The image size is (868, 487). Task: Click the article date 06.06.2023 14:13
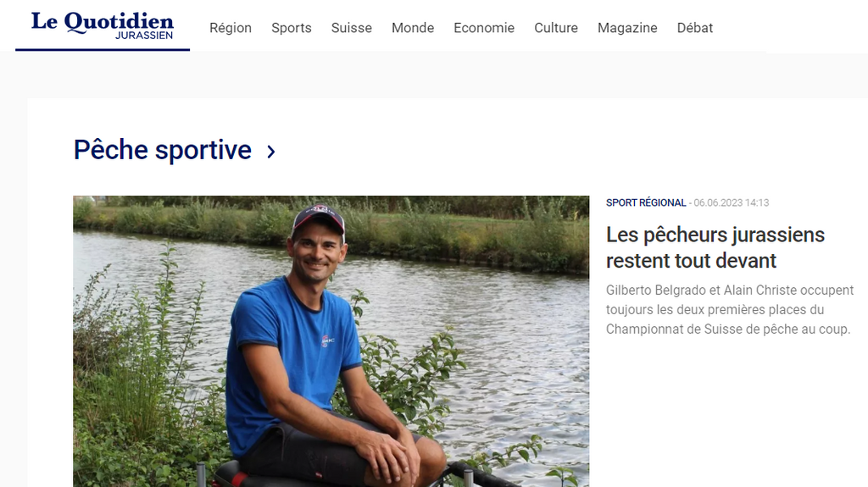click(x=732, y=202)
